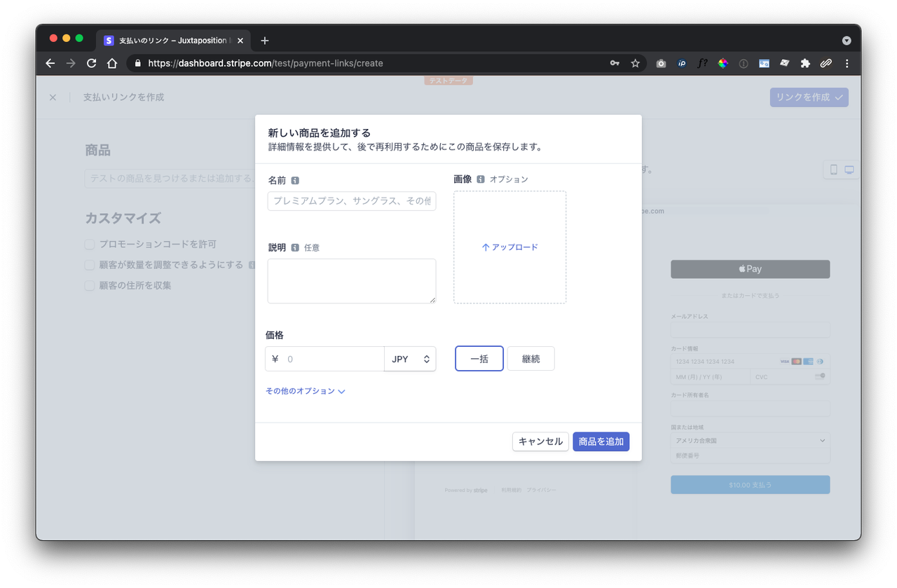Select 継続 recurring pricing option
This screenshot has width=897, height=588.
pyautogui.click(x=530, y=359)
